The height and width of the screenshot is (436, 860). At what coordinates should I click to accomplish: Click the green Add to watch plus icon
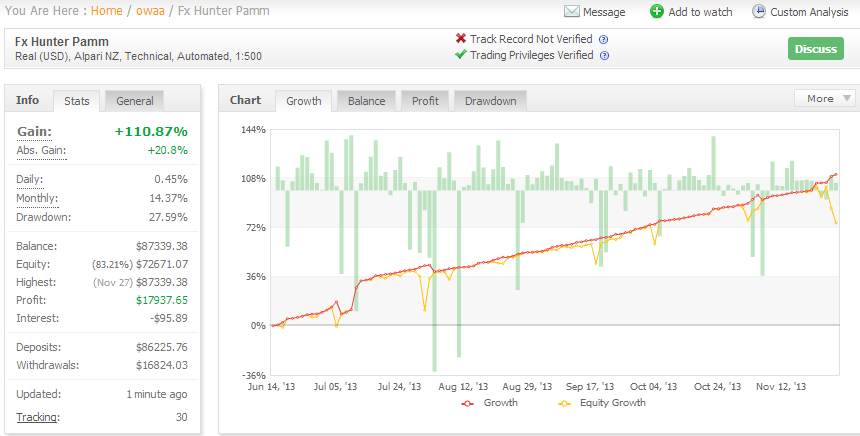point(657,12)
